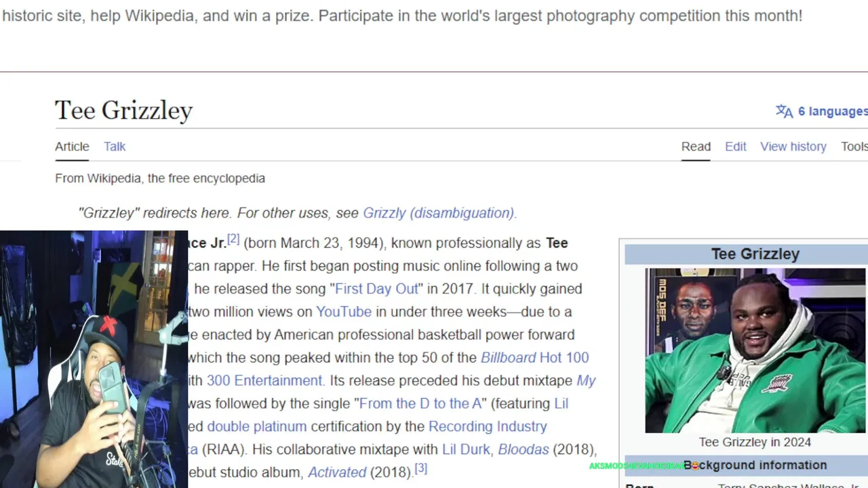Image resolution: width=868 pixels, height=488 pixels.
Task: Click the webcam overlay video
Action: 94,359
